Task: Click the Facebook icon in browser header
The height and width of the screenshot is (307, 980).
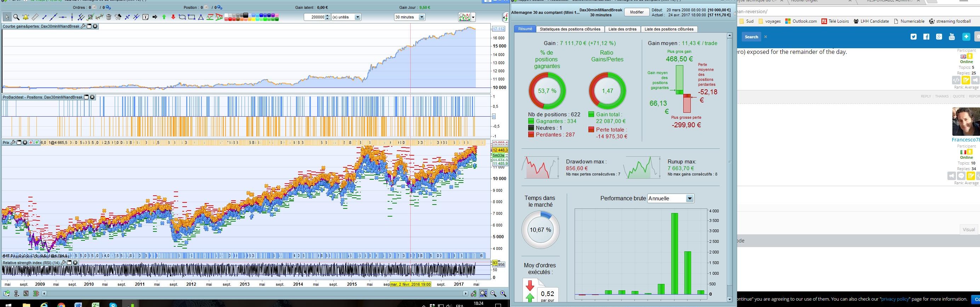Action: pos(926,37)
